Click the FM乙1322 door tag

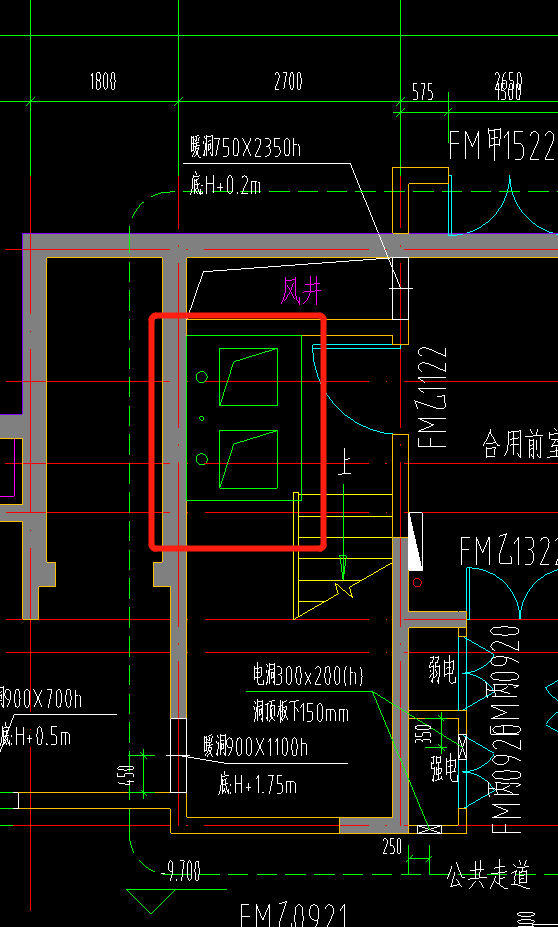(508, 552)
